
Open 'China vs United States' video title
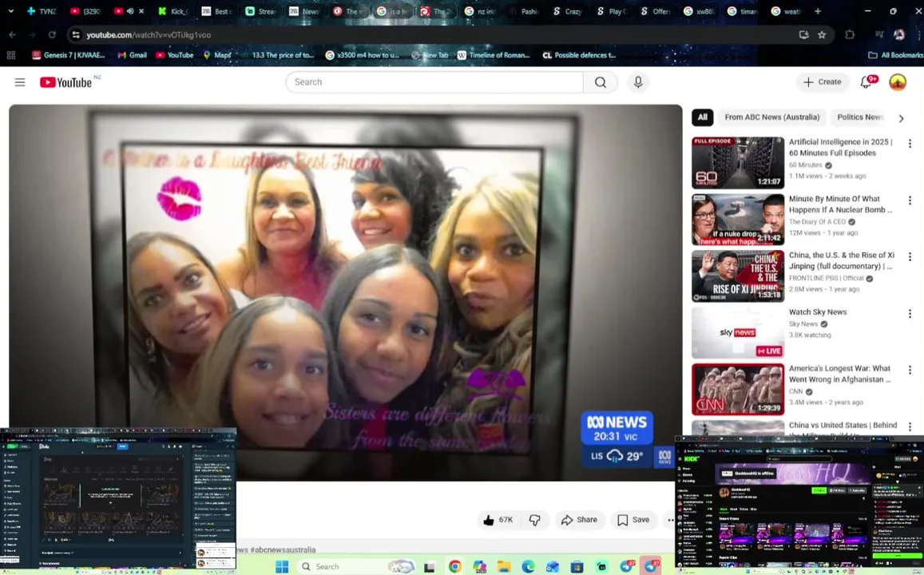pyautogui.click(x=843, y=425)
